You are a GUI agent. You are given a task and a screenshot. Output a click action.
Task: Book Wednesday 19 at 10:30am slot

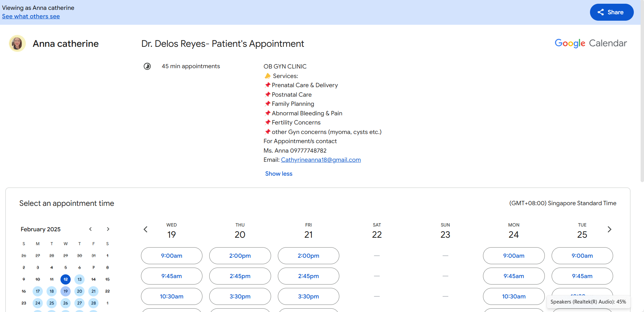point(172,296)
